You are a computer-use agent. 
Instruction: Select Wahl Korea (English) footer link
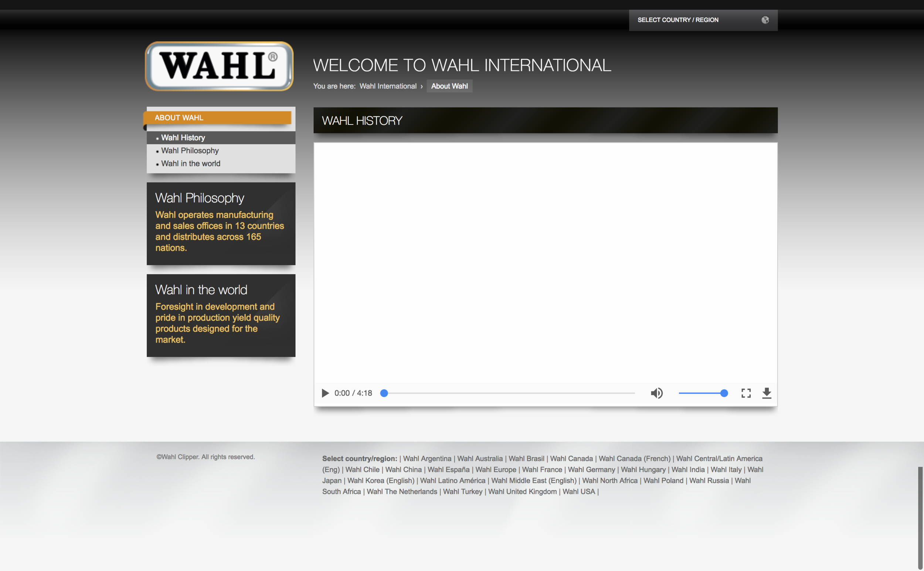point(381,480)
